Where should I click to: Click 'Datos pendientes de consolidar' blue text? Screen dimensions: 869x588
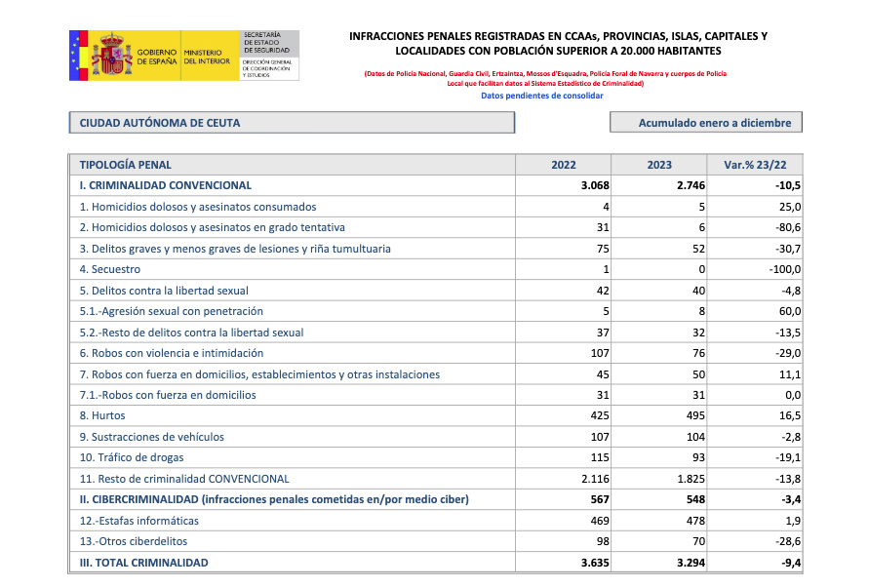pyautogui.click(x=542, y=96)
